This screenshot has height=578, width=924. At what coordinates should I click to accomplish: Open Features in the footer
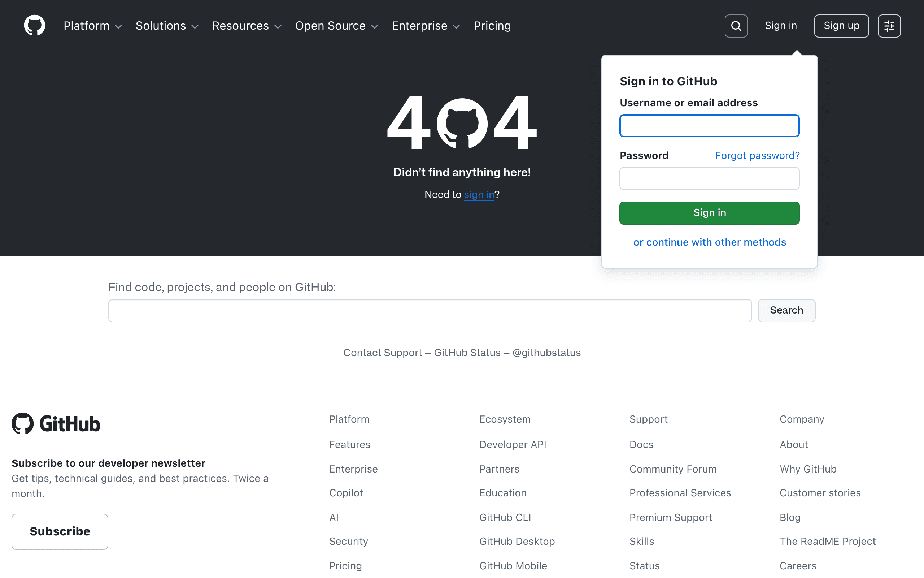(350, 445)
